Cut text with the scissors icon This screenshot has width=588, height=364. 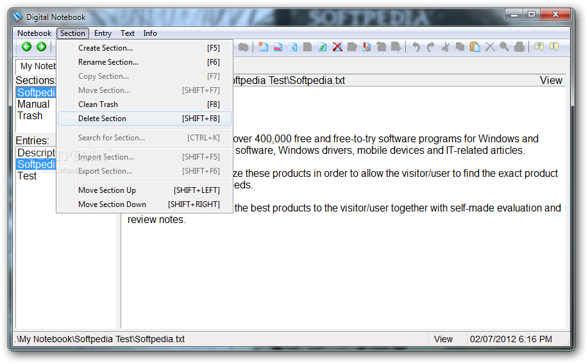(446, 47)
